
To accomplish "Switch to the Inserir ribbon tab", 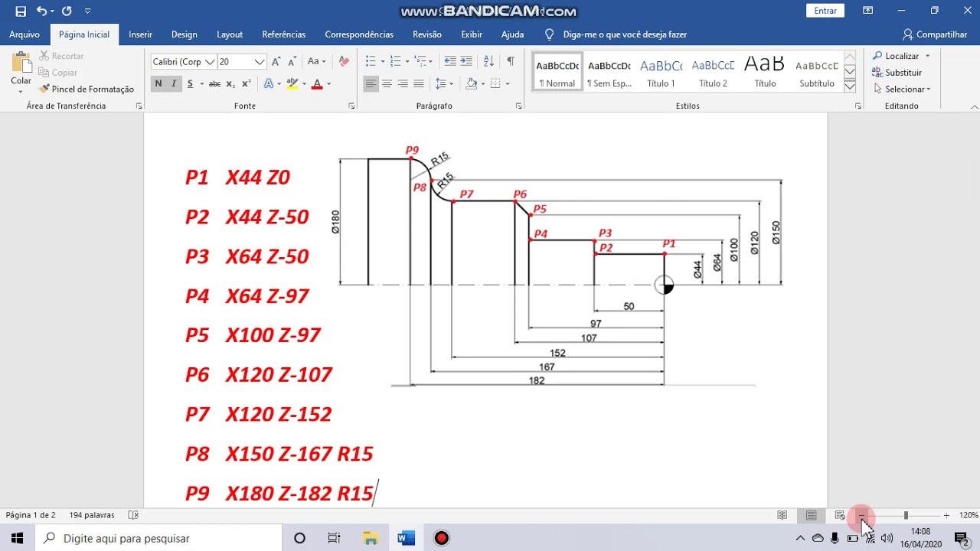I will [140, 34].
